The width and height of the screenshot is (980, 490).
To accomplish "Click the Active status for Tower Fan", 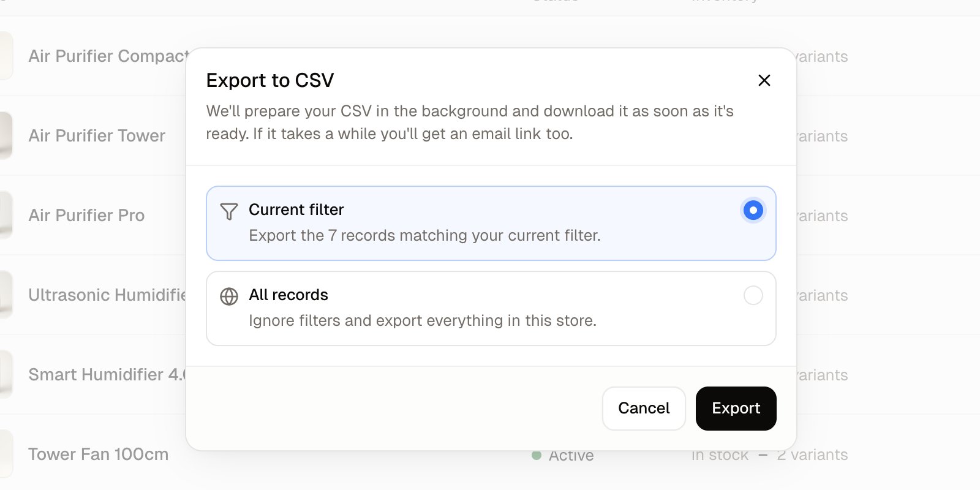I will click(x=563, y=456).
